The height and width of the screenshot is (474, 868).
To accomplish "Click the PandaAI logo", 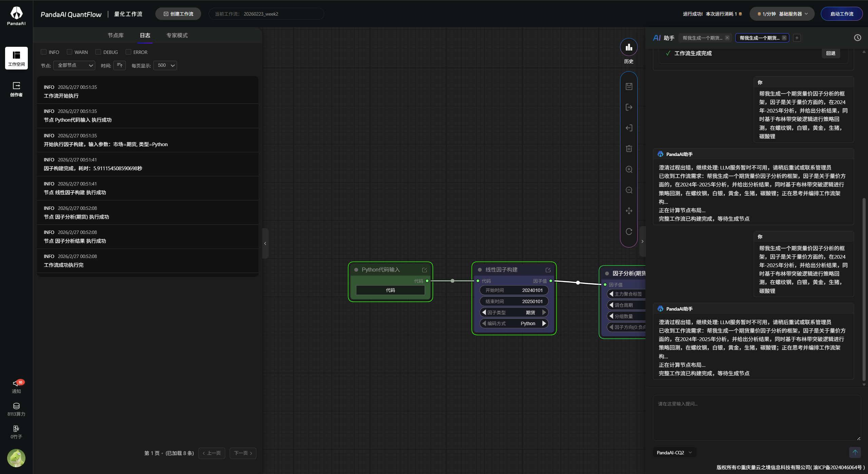I will pyautogui.click(x=16, y=16).
